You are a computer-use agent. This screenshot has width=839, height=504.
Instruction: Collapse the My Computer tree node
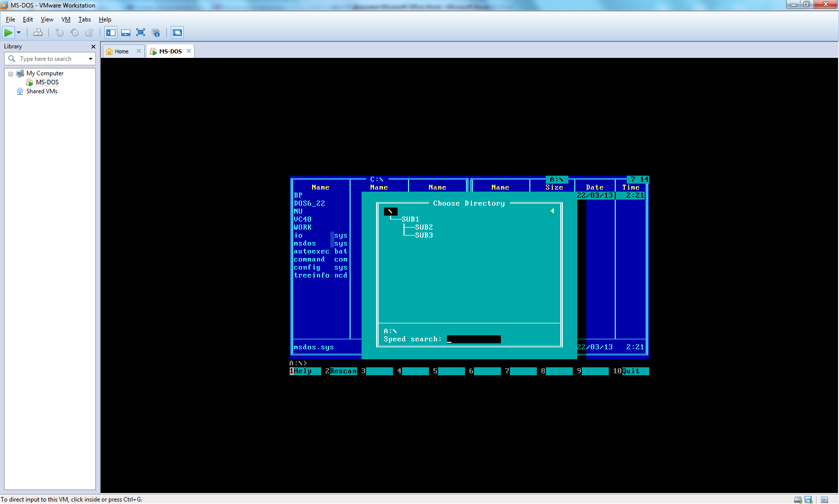[10, 74]
